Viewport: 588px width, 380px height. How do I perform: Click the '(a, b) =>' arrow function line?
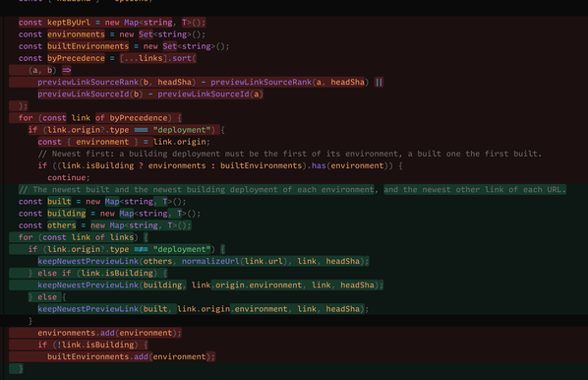point(49,70)
